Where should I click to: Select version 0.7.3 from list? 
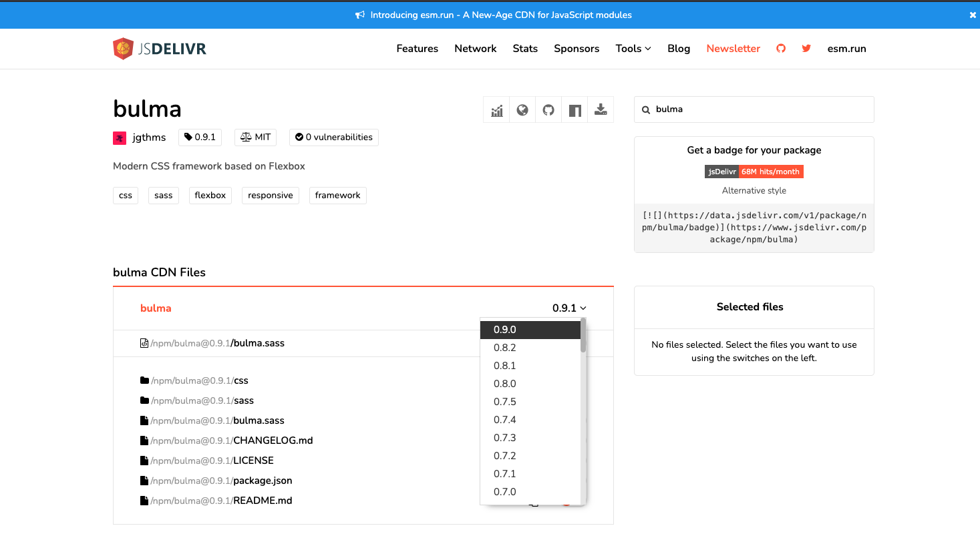point(530,438)
